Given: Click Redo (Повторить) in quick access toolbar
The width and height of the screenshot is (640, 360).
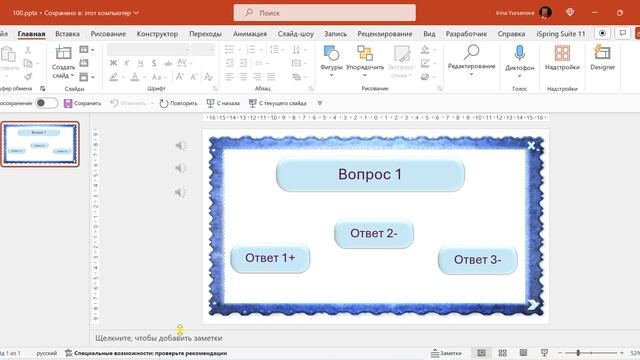Looking at the screenshot, I should tap(178, 103).
